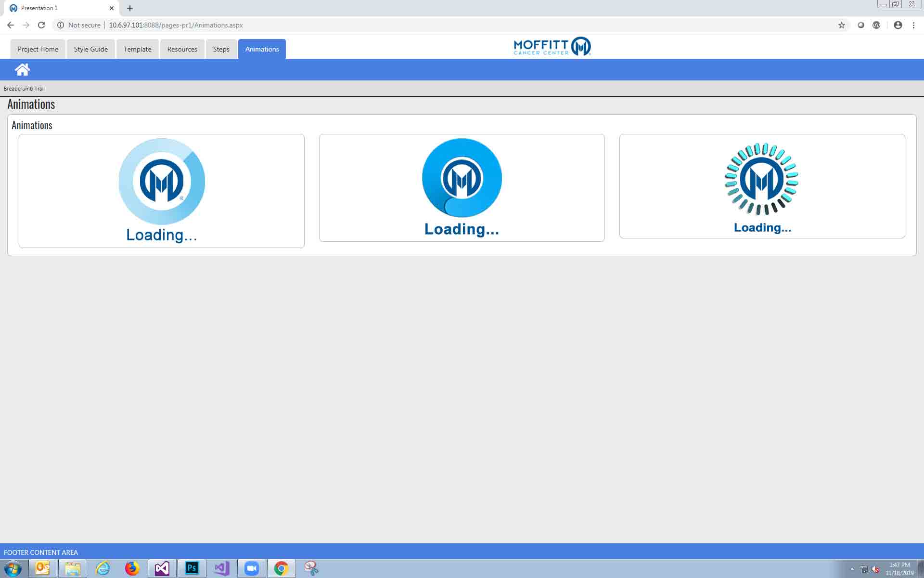The image size is (924, 578).
Task: Select the Resources tab
Action: [182, 49]
